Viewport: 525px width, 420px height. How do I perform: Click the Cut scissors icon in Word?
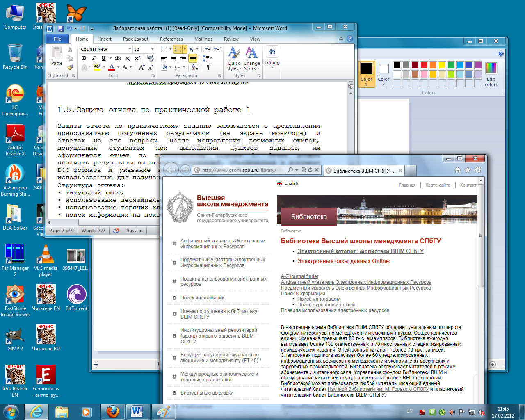70,49
